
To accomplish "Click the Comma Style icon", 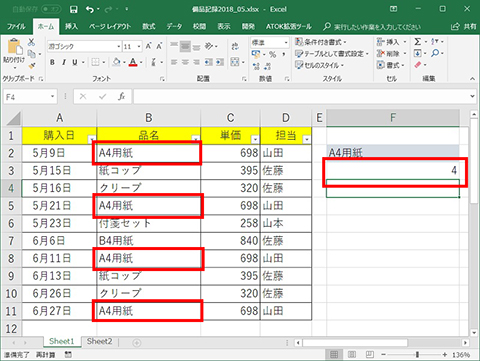I will point(284,54).
